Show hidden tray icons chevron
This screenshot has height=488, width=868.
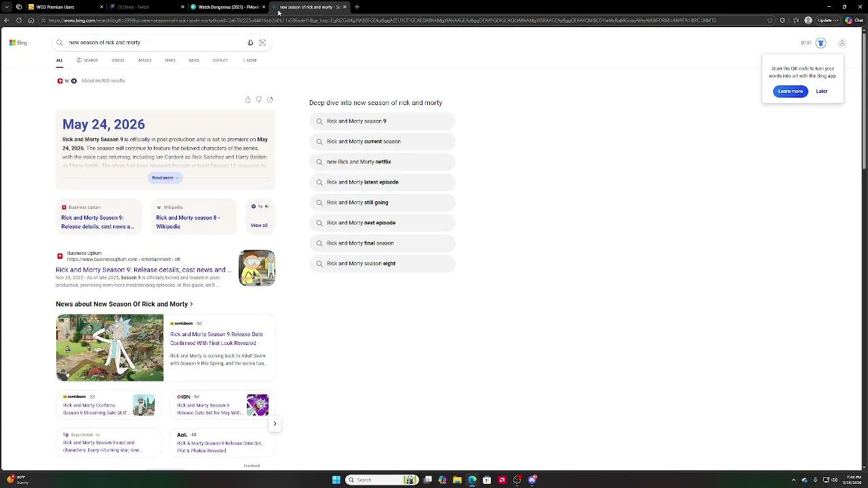coord(793,480)
